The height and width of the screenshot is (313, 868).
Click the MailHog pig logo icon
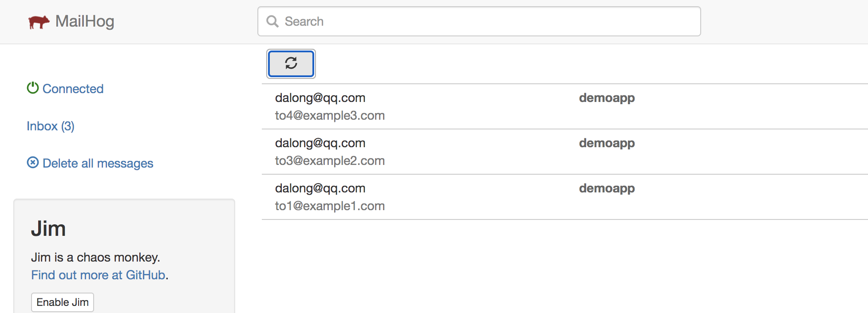pyautogui.click(x=39, y=22)
